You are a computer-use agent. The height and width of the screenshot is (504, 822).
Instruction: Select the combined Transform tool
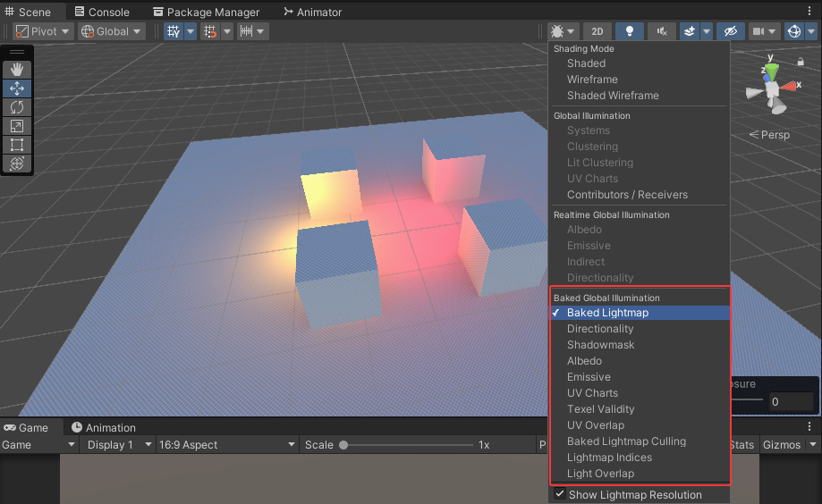pyautogui.click(x=17, y=164)
